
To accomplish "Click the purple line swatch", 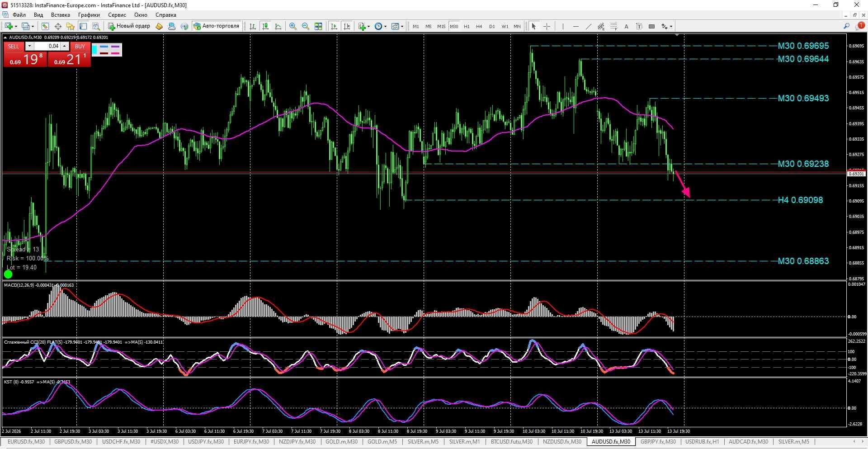I will coord(115,46).
